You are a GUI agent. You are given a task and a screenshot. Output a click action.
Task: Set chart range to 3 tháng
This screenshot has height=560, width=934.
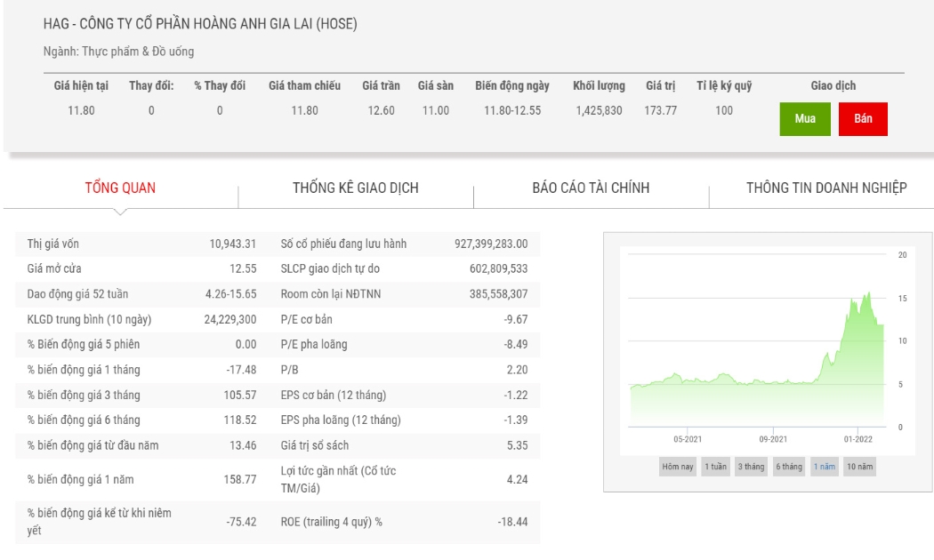tap(751, 467)
